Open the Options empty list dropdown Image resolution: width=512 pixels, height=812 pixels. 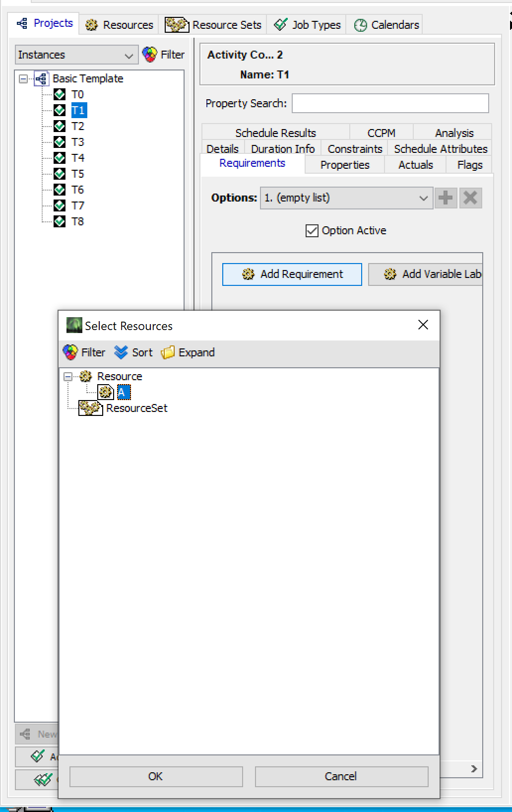click(x=346, y=198)
